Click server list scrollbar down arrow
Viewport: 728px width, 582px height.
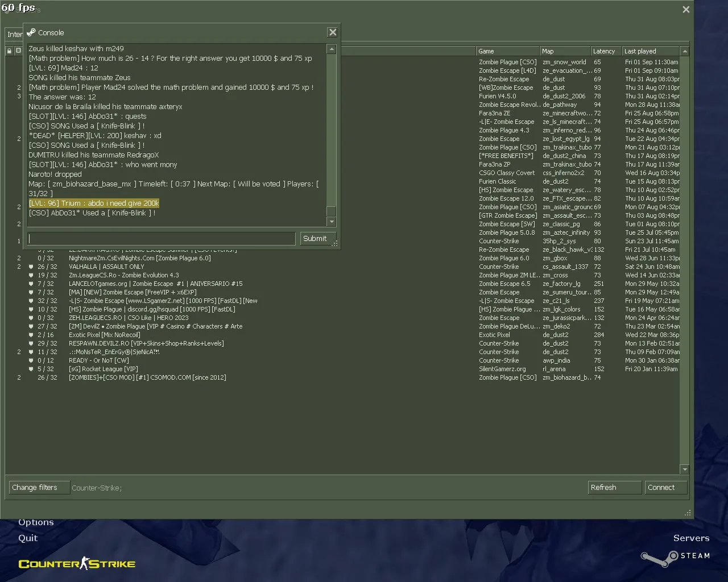tap(685, 469)
